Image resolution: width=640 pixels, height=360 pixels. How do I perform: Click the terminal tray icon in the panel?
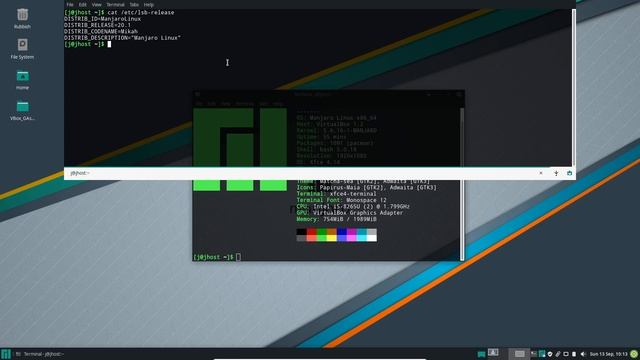point(534,354)
